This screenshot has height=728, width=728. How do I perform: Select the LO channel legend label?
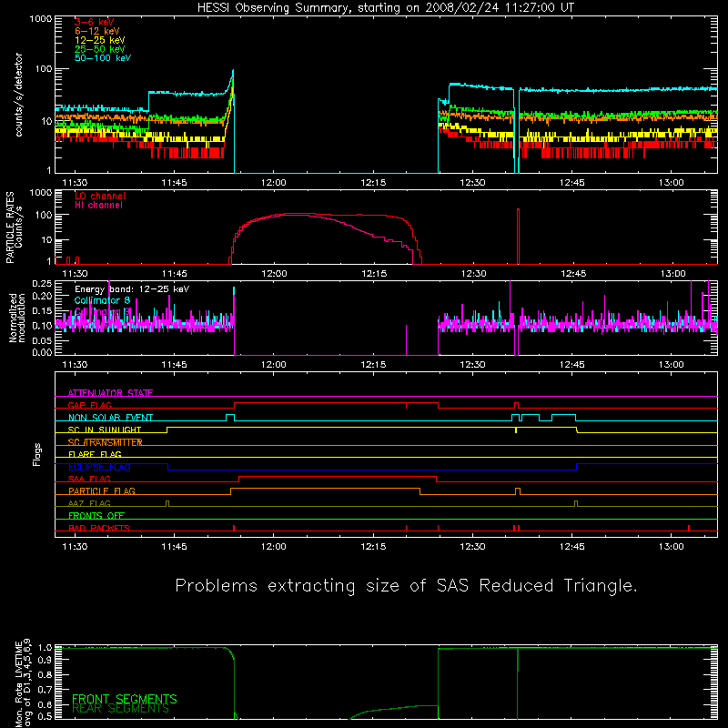point(100,196)
